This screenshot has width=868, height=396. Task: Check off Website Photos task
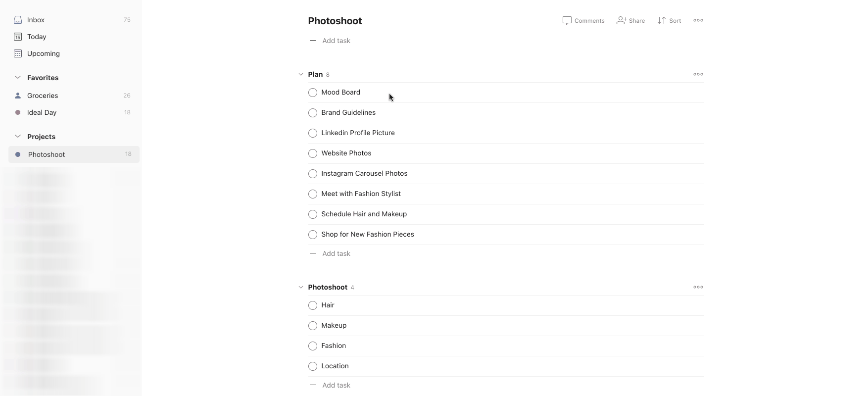point(313,153)
